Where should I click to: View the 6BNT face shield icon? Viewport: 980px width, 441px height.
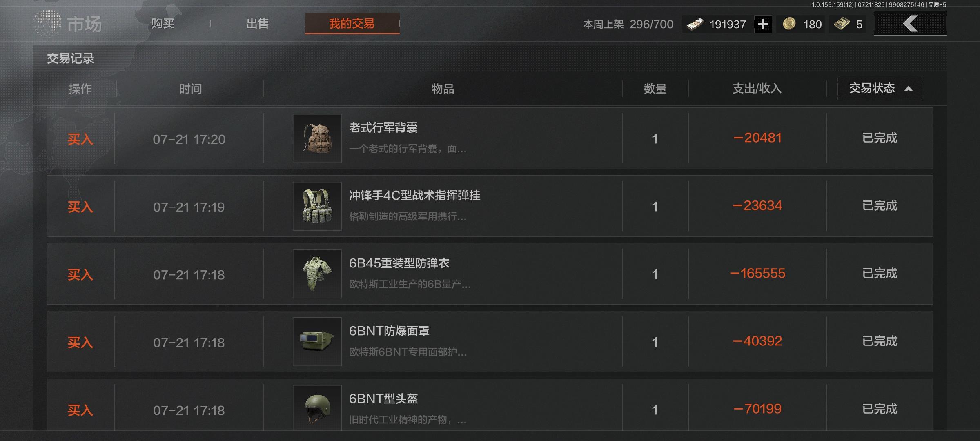pos(317,342)
